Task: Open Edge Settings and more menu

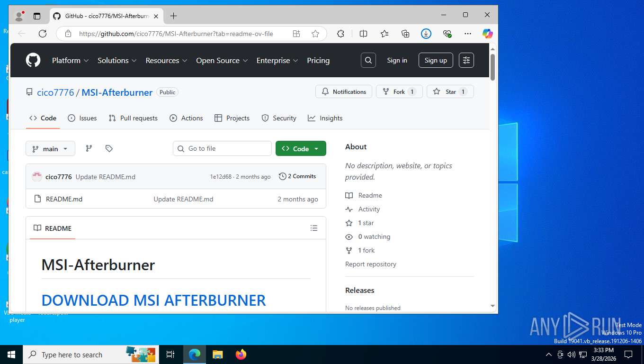Action: [x=468, y=34]
